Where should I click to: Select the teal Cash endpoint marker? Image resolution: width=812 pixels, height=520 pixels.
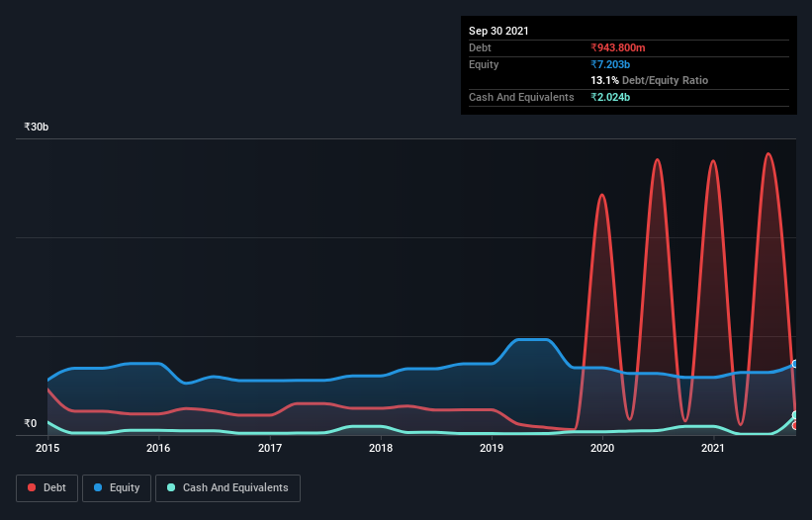click(x=795, y=415)
